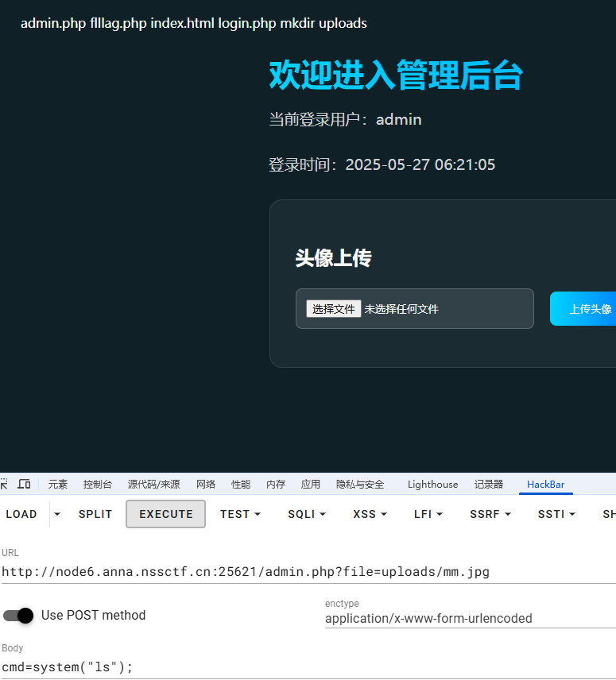Click the 选择文件 file chooser button
Screen dimensions: 616x680
click(333, 309)
